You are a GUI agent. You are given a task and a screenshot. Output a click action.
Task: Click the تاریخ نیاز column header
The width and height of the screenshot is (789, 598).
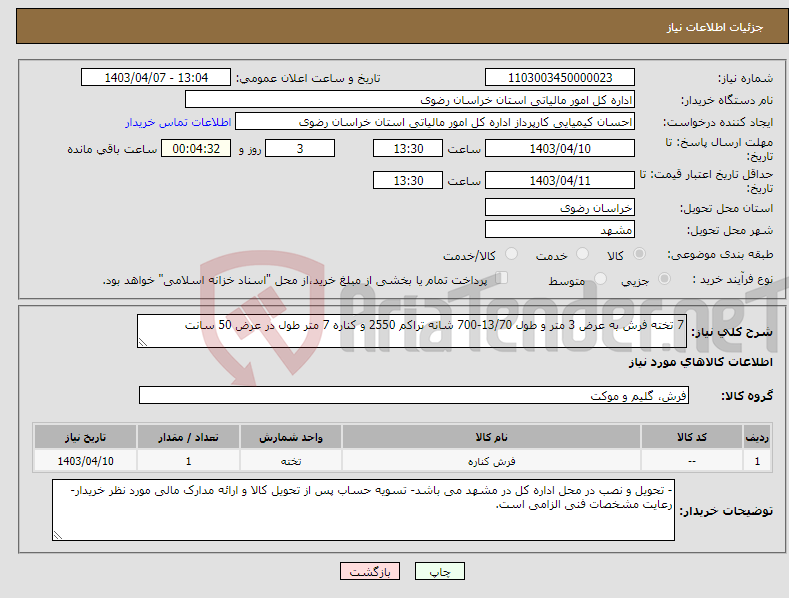[85, 437]
